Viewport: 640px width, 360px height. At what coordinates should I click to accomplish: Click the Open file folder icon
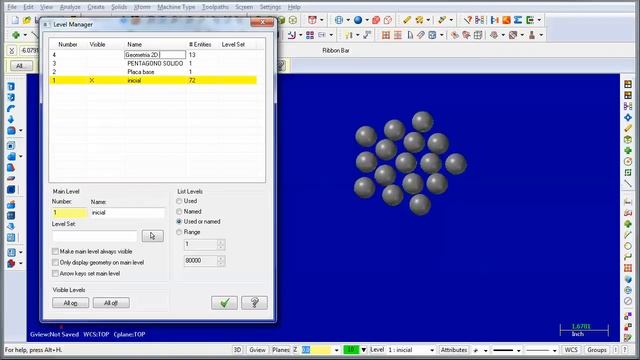(x=27, y=20)
